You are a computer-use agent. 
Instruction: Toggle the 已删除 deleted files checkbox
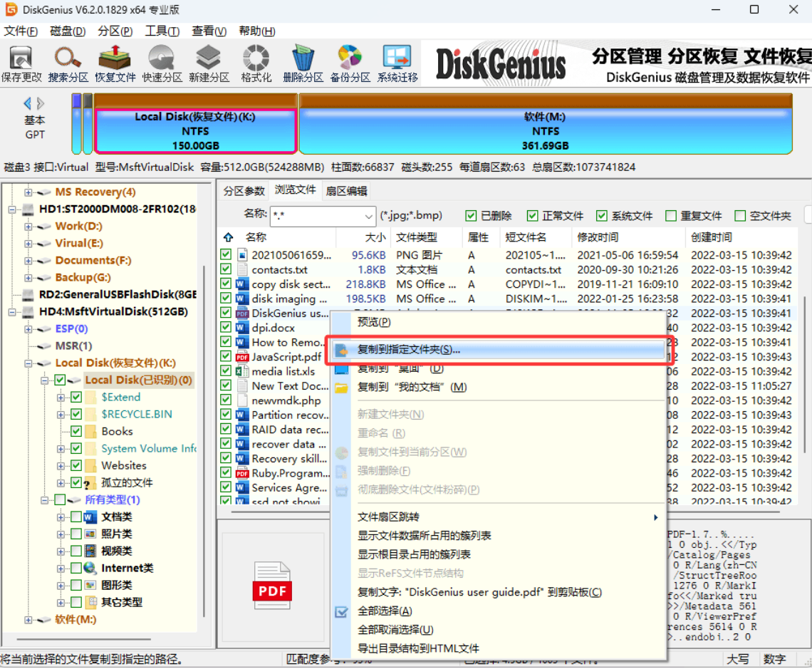(471, 216)
